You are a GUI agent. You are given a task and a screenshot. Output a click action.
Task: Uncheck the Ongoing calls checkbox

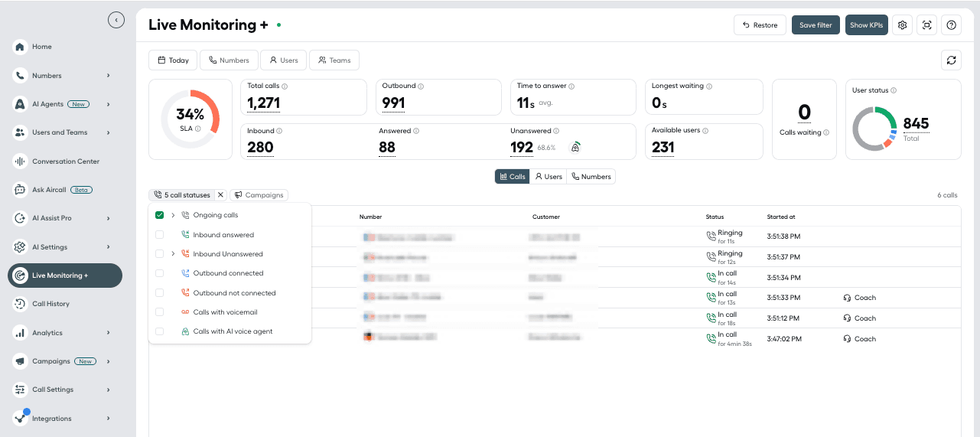click(159, 215)
